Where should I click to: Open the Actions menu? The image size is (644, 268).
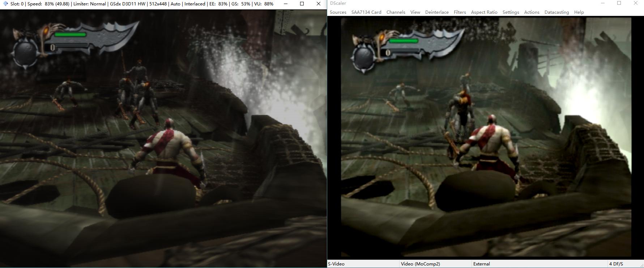(532, 12)
